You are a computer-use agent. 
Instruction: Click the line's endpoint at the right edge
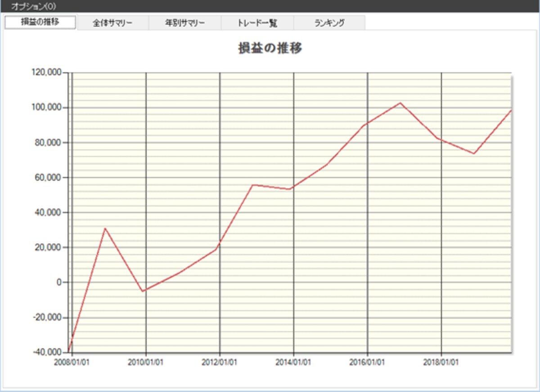point(511,110)
